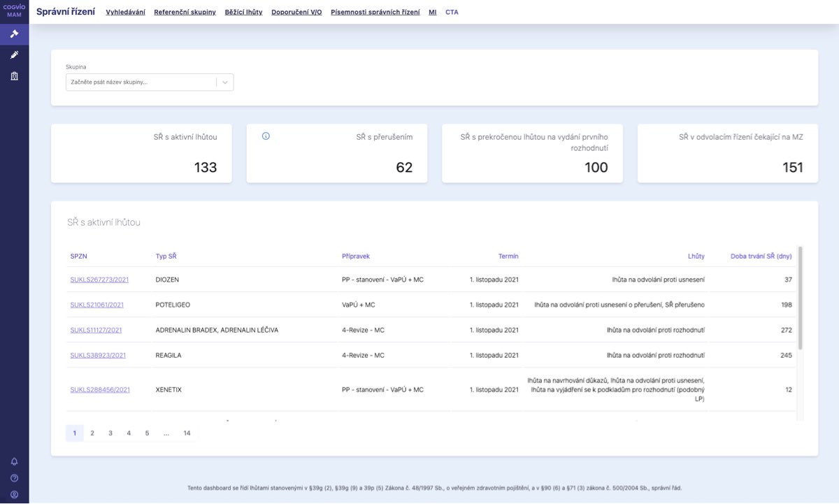Open the gavel (Správní řízení) sidebar section

pos(14,34)
